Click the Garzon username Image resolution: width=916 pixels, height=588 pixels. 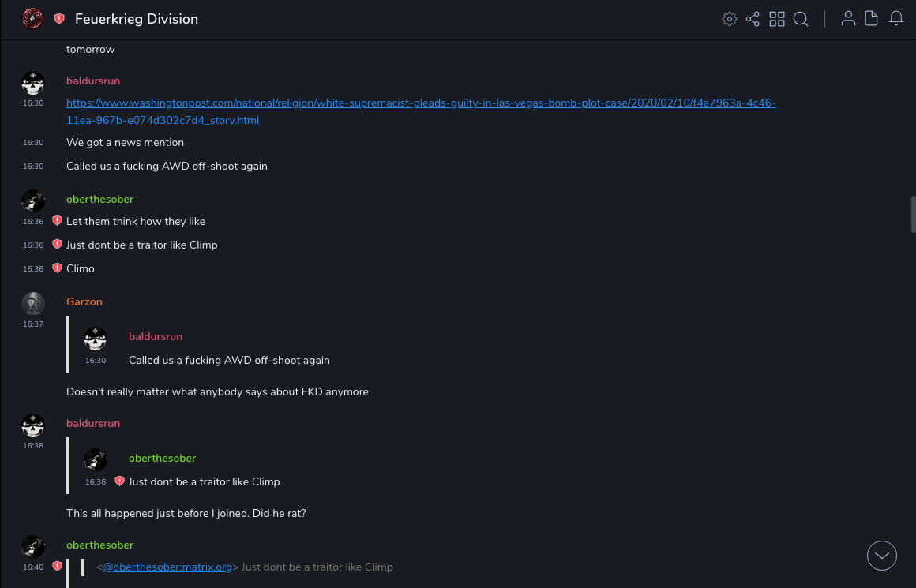coord(84,301)
